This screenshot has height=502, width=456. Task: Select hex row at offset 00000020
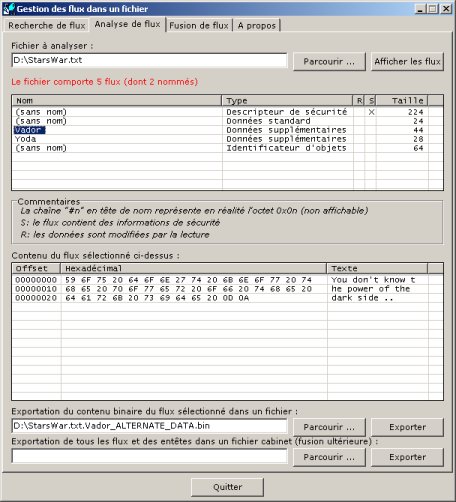pyautogui.click(x=227, y=298)
